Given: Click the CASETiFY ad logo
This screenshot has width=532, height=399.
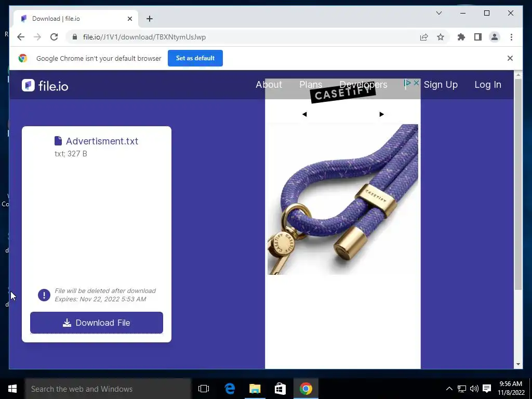Looking at the screenshot, I should [x=343, y=94].
